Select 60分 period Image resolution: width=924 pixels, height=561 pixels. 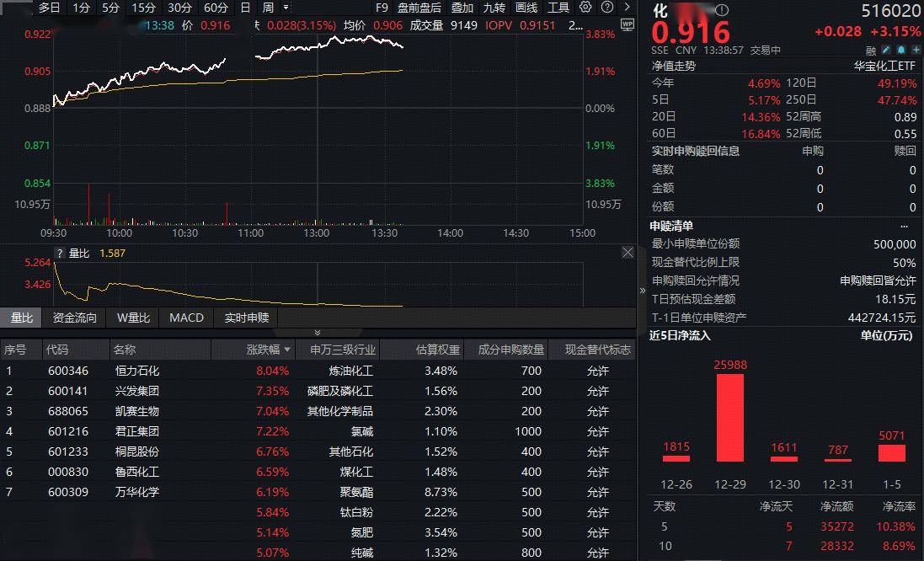216,8
